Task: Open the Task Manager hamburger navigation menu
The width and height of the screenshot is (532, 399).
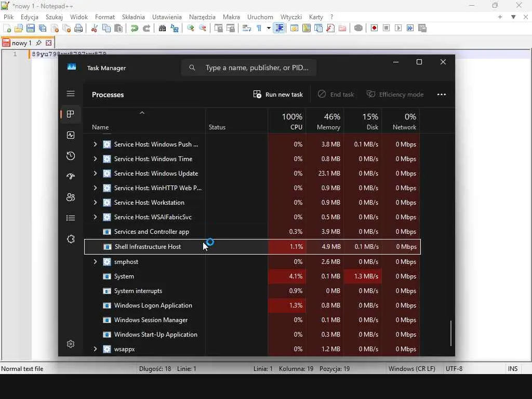Action: click(71, 94)
